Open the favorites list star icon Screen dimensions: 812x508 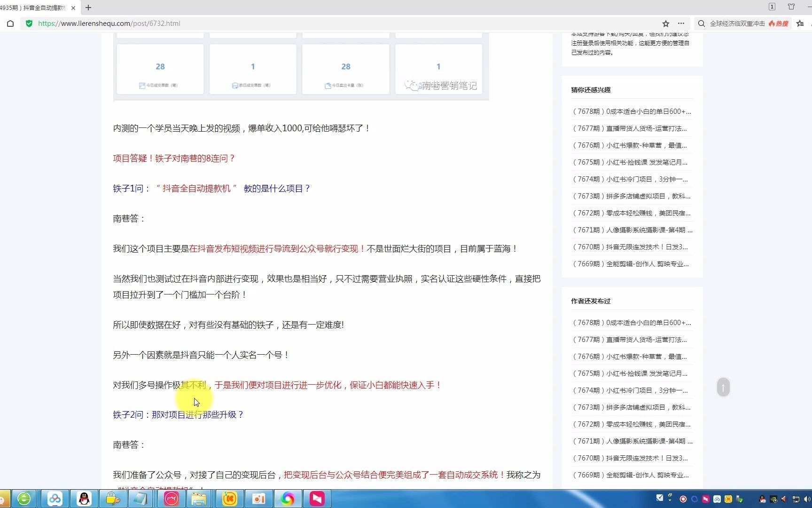800,24
